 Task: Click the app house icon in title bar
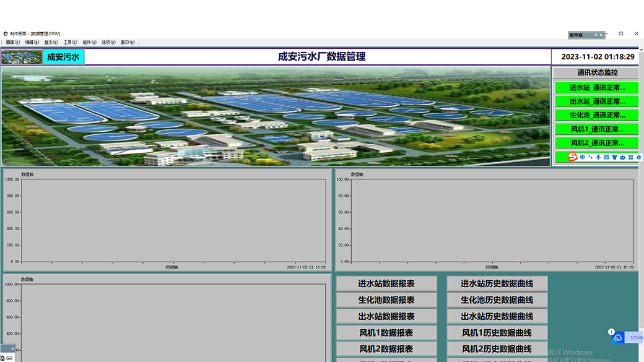[x=6, y=33]
